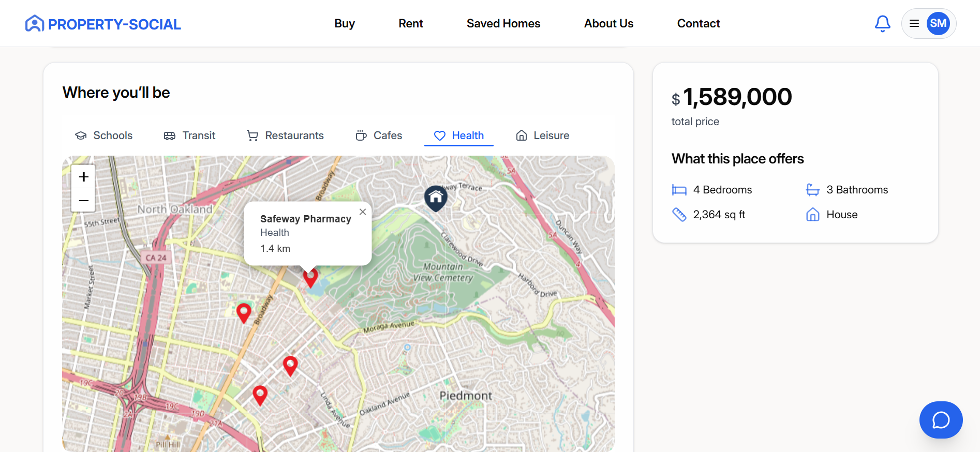Viewport: 980px width, 452px height.
Task: Zoom in on the map
Action: (x=83, y=177)
